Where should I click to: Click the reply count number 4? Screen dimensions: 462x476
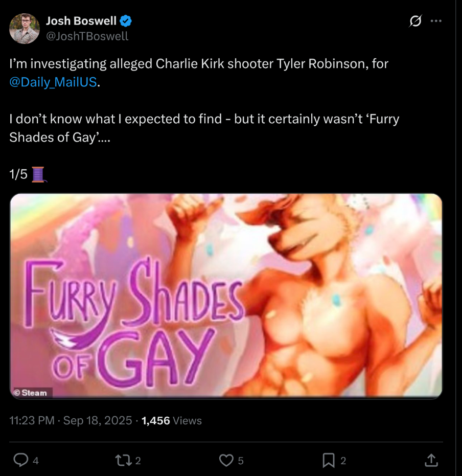coord(36,461)
